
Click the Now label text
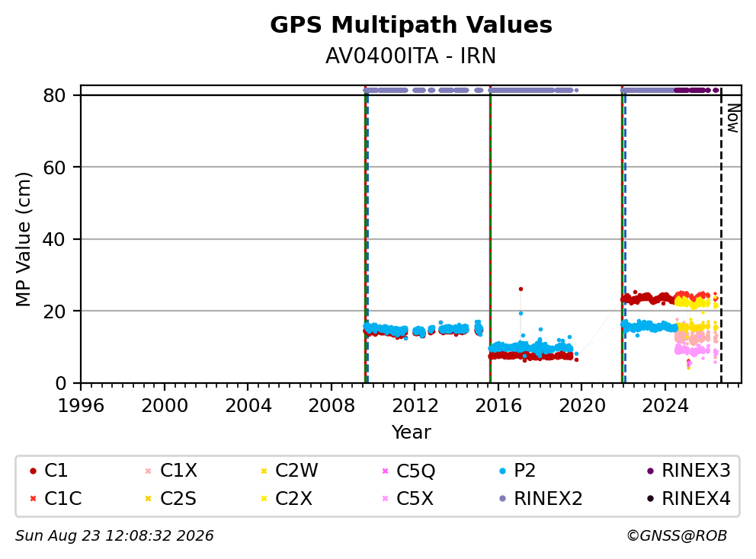coord(733,119)
